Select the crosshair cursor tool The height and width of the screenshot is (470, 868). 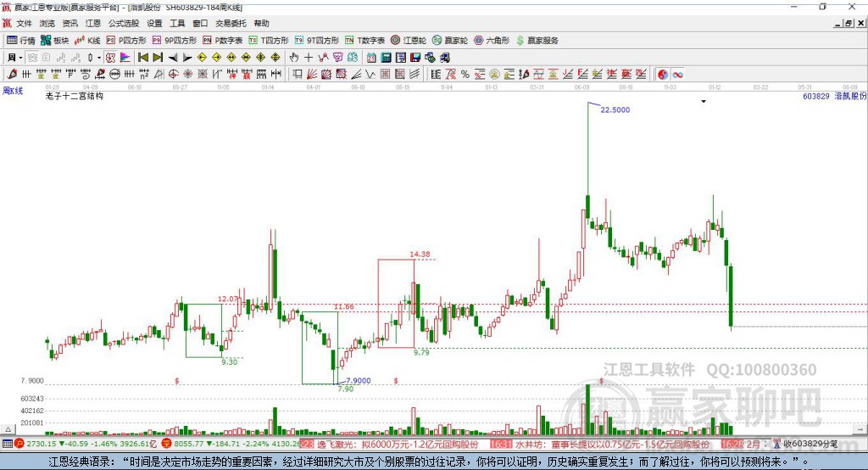click(x=309, y=57)
